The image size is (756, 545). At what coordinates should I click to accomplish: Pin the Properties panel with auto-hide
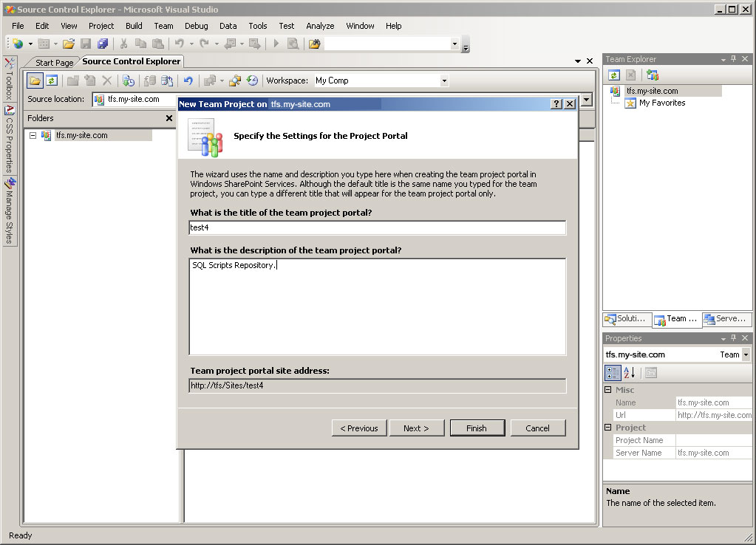[x=733, y=337]
